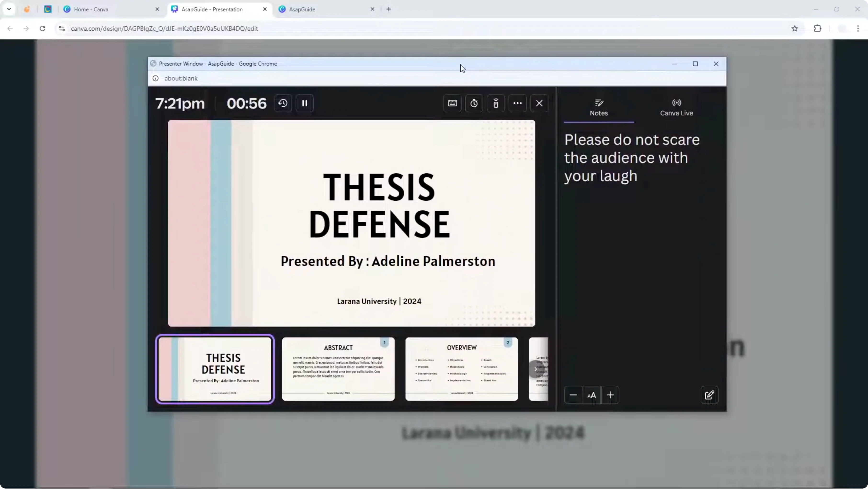Image resolution: width=868 pixels, height=489 pixels.
Task: Minimize the Presenter Window
Action: click(x=674, y=64)
